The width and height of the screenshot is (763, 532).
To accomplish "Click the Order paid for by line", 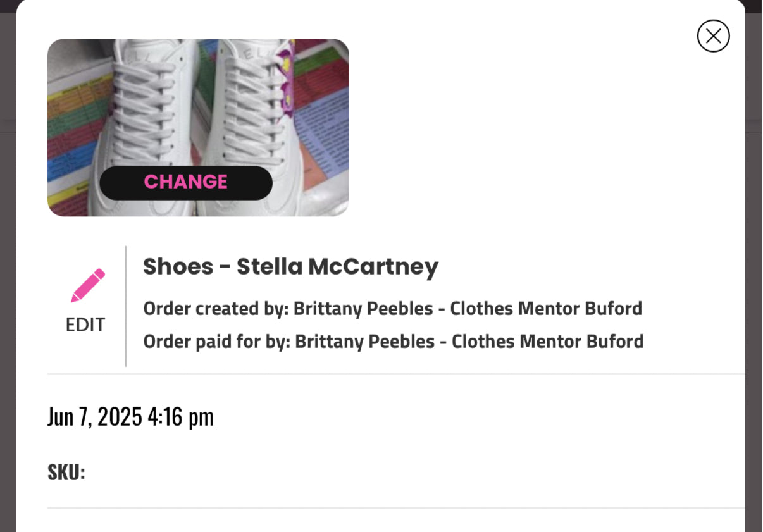I will [393, 342].
